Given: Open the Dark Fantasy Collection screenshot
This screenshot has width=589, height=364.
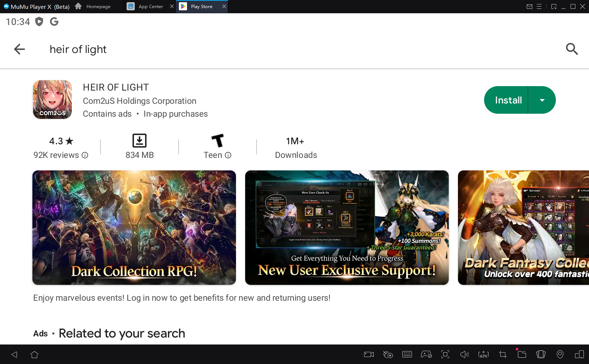Looking at the screenshot, I should (523, 227).
